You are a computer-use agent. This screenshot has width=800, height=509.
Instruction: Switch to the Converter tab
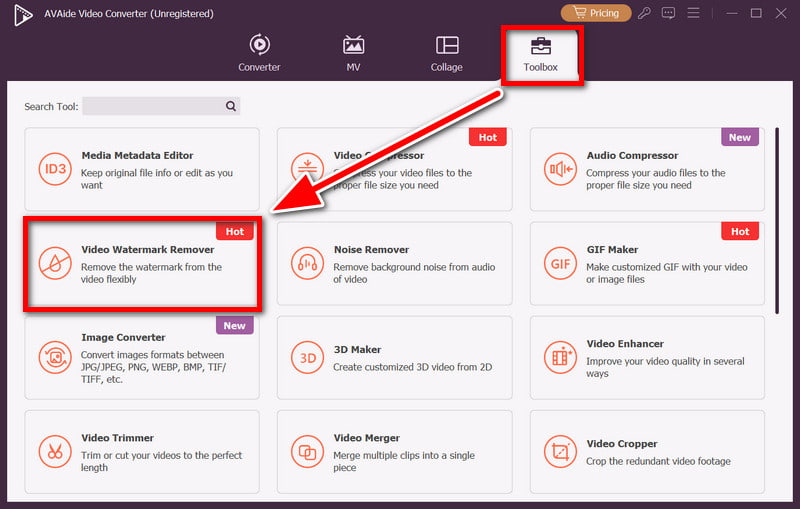259,53
